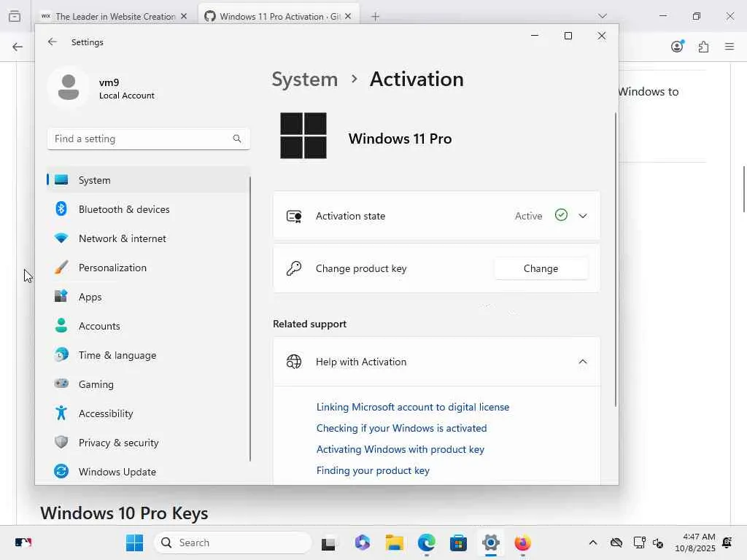
Task: Open the vm9 Local Account profile
Action: 102,88
